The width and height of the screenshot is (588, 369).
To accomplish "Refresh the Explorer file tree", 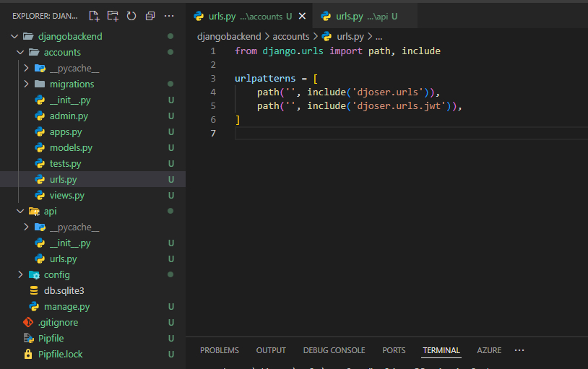I will (131, 15).
